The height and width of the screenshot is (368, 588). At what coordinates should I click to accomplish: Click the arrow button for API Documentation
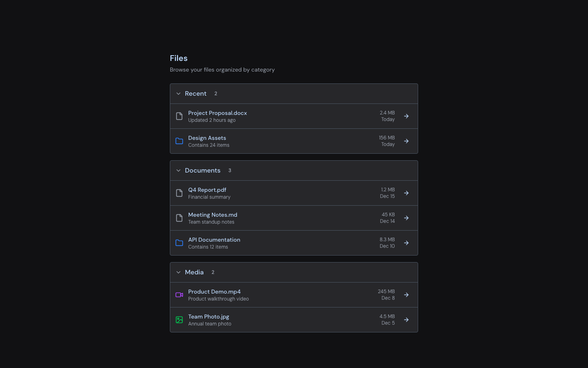(x=406, y=242)
